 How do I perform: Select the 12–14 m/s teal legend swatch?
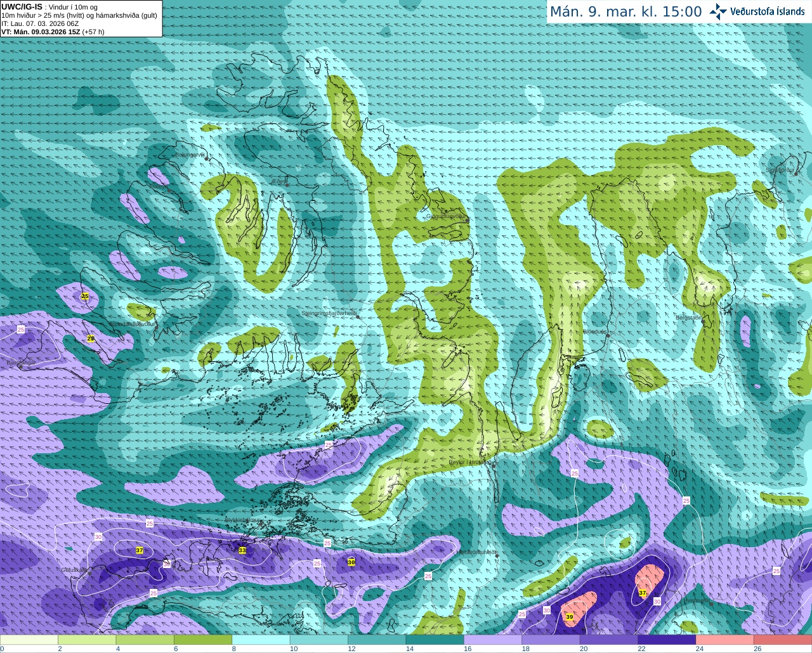(x=377, y=640)
